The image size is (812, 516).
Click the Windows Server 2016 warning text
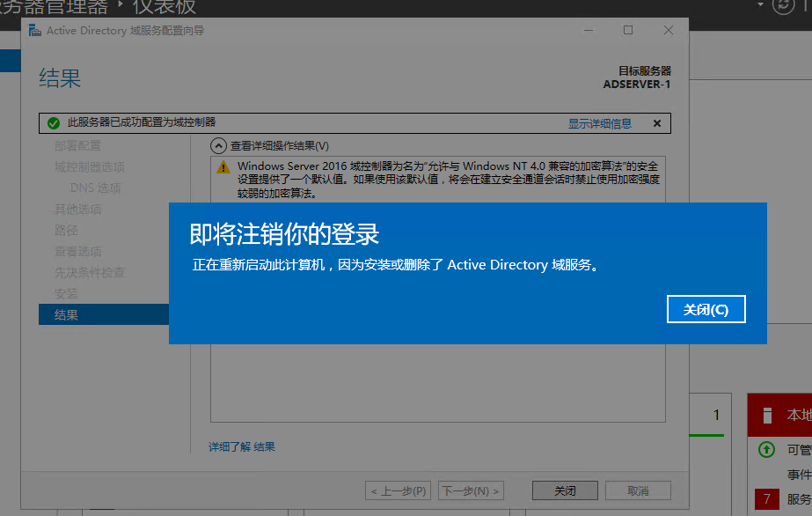click(x=449, y=180)
